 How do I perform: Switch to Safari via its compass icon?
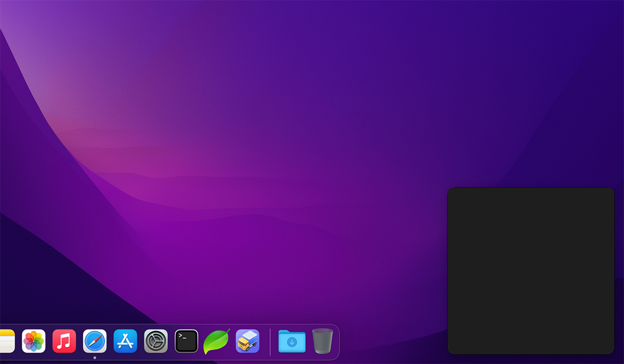(95, 342)
